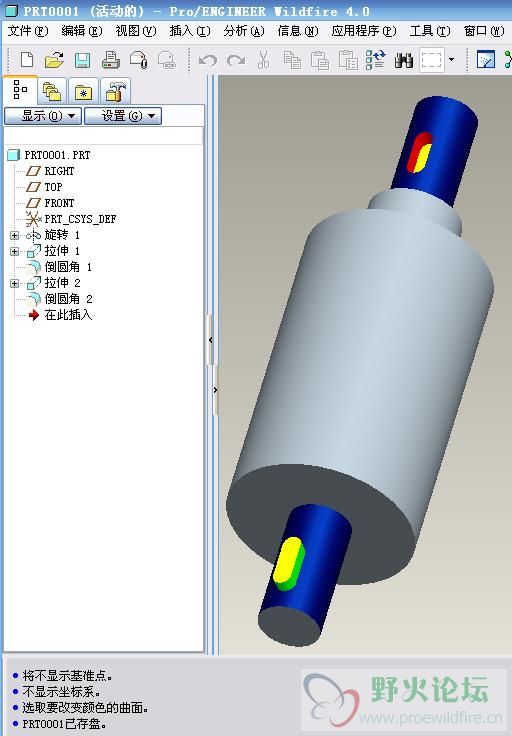
Task: Switch to the Model Tree tab
Action: tap(20, 90)
